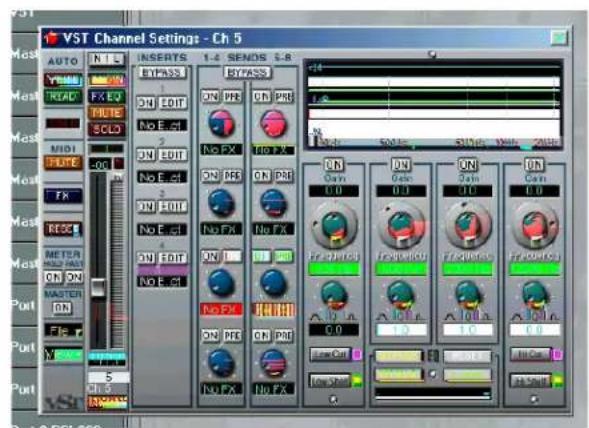Image resolution: width=589 pixels, height=428 pixels.
Task: Open insert 4 No Effect selector
Action: pos(162,281)
